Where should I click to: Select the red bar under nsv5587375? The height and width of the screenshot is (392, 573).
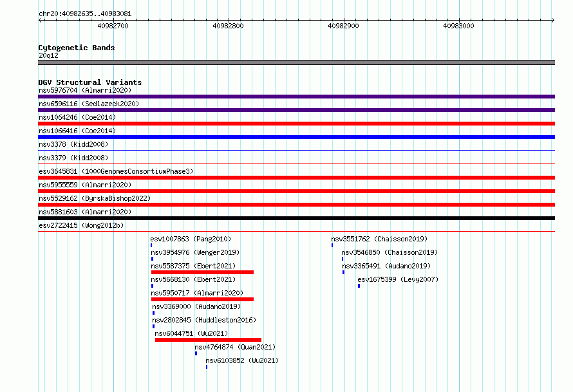pyautogui.click(x=202, y=272)
